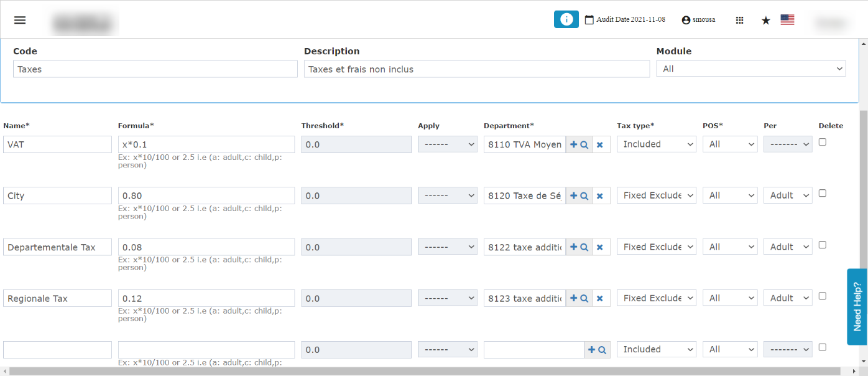Click the Description field

click(x=477, y=69)
